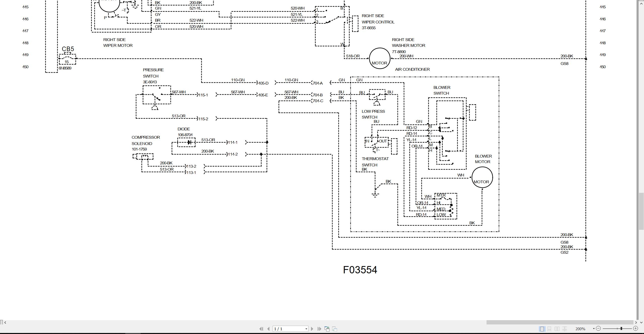Click the vertical scrollbar down arrow
Screen dimensions: 644x334
tap(641, 322)
